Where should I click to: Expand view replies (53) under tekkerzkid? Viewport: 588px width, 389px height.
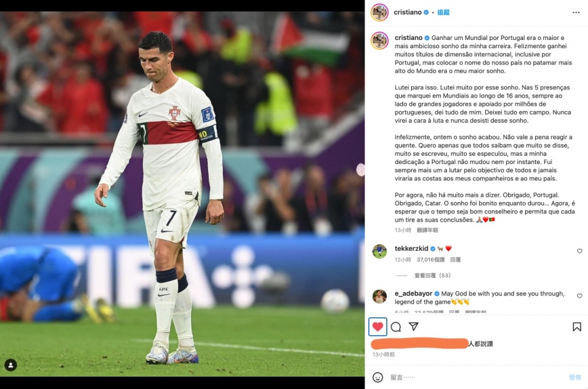tap(432, 276)
